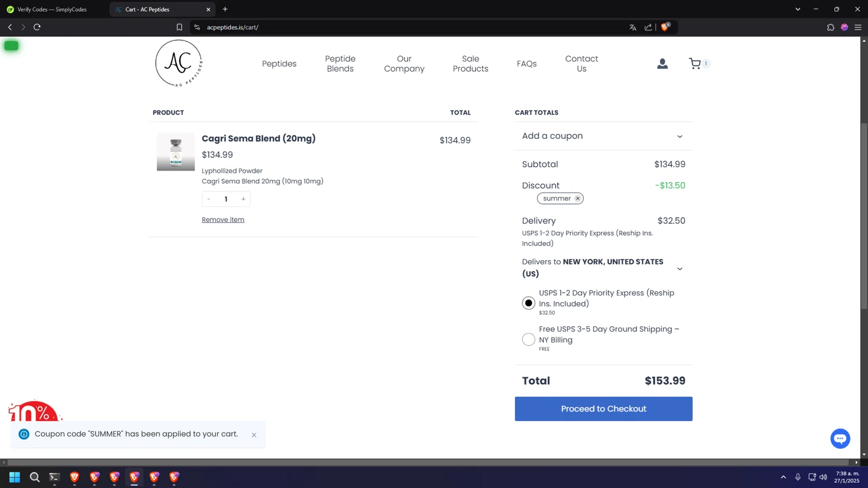Switch to Verify Codes — SimplyCodes tab
868x488 pixels.
click(x=52, y=9)
